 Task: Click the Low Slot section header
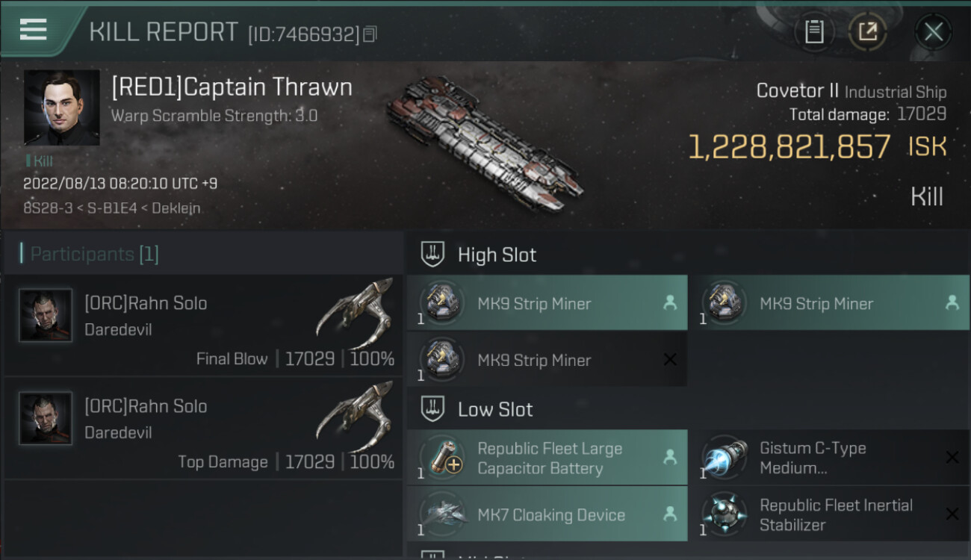click(x=495, y=409)
